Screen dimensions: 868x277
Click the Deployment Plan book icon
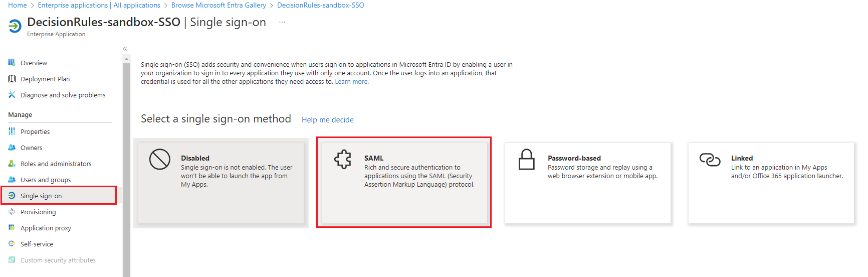12,79
